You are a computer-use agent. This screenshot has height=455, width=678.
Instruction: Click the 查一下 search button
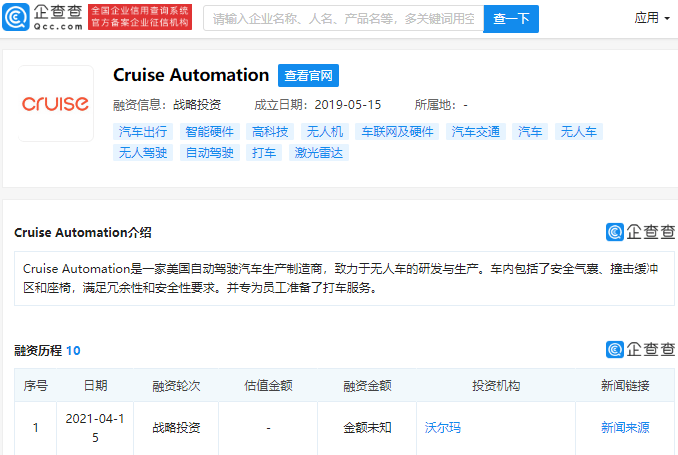click(511, 19)
